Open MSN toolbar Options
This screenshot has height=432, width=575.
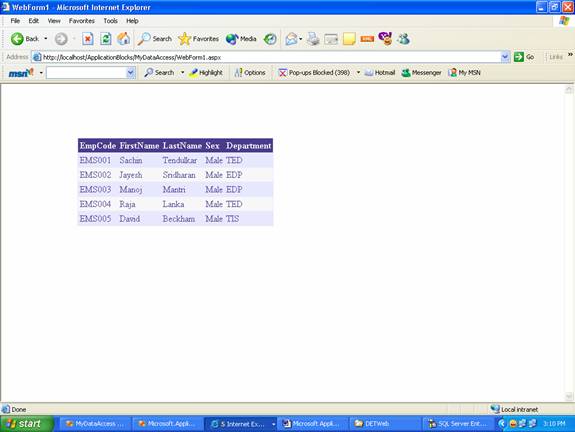tap(250, 73)
